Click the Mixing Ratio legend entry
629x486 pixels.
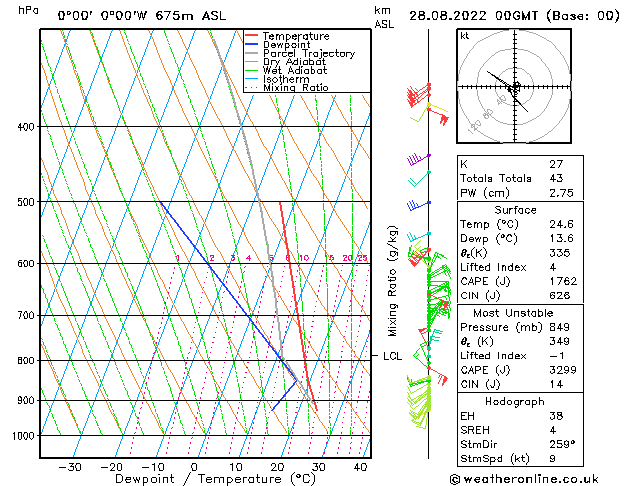coord(286,87)
